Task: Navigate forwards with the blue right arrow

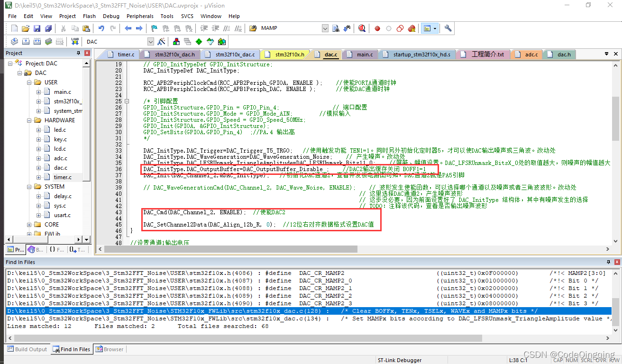Action: pyautogui.click(x=139, y=28)
